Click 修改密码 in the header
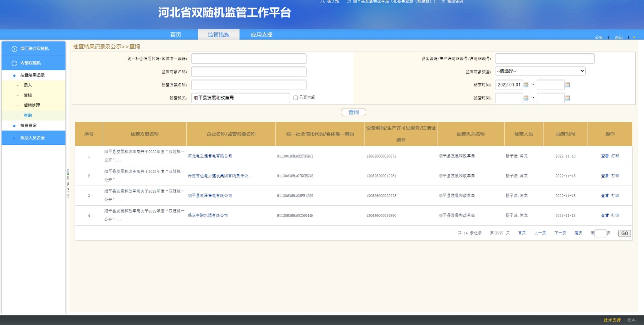Image resolution: width=644 pixels, height=325 pixels. pyautogui.click(x=455, y=1)
